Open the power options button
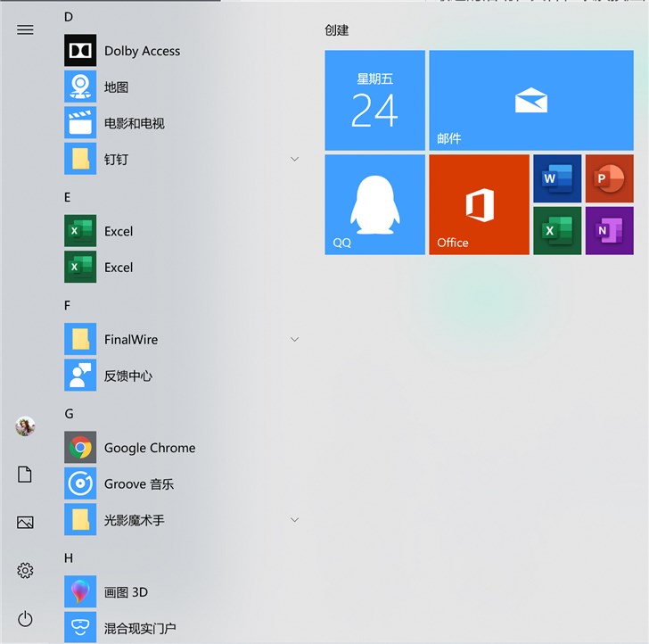Viewport: 649px width, 644px height. click(25, 618)
